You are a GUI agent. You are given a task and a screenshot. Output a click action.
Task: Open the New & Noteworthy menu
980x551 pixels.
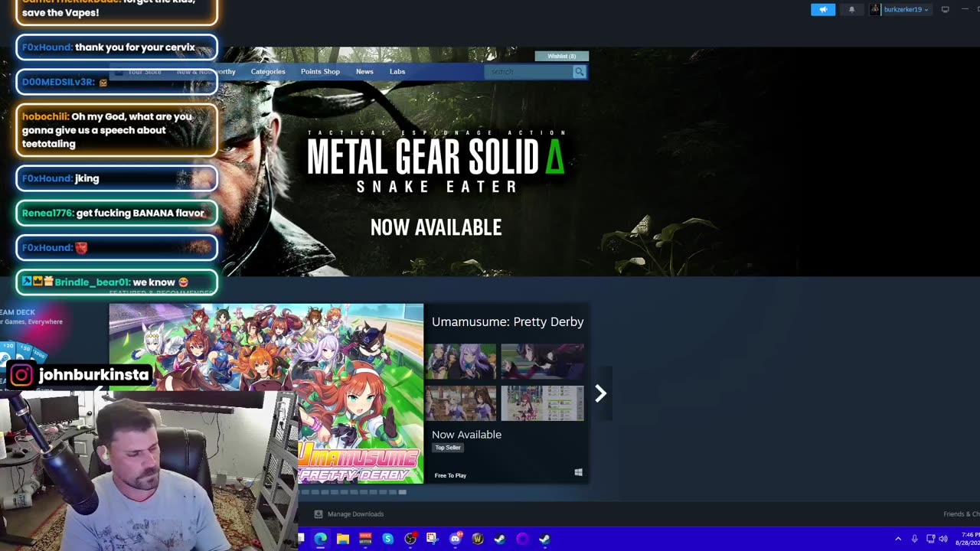pos(206,72)
